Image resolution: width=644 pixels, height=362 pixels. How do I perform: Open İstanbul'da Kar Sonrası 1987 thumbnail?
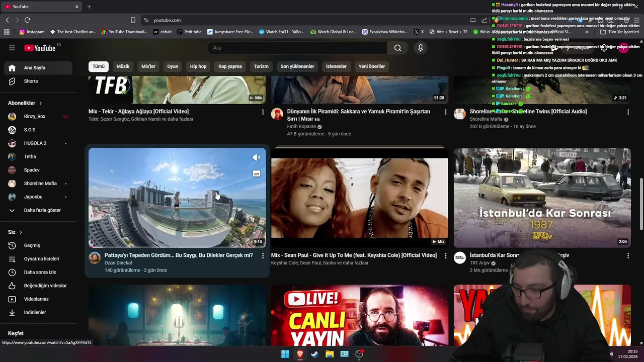click(x=542, y=198)
